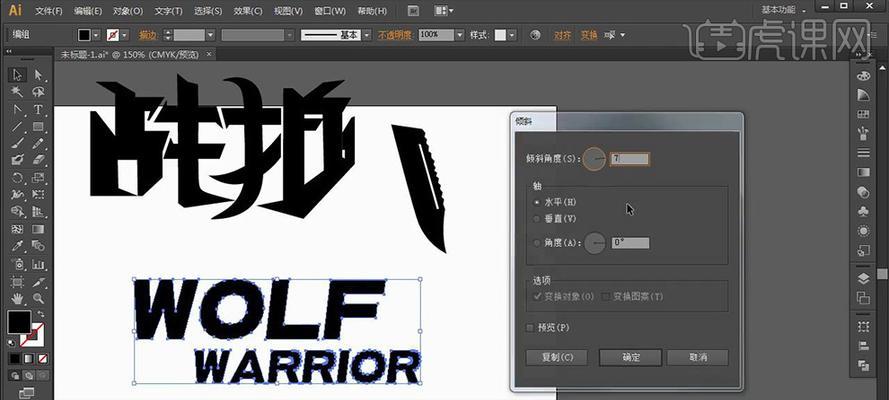Toggle 变换图案(T) checkbox
Image resolution: width=889 pixels, height=400 pixels.
[605, 296]
